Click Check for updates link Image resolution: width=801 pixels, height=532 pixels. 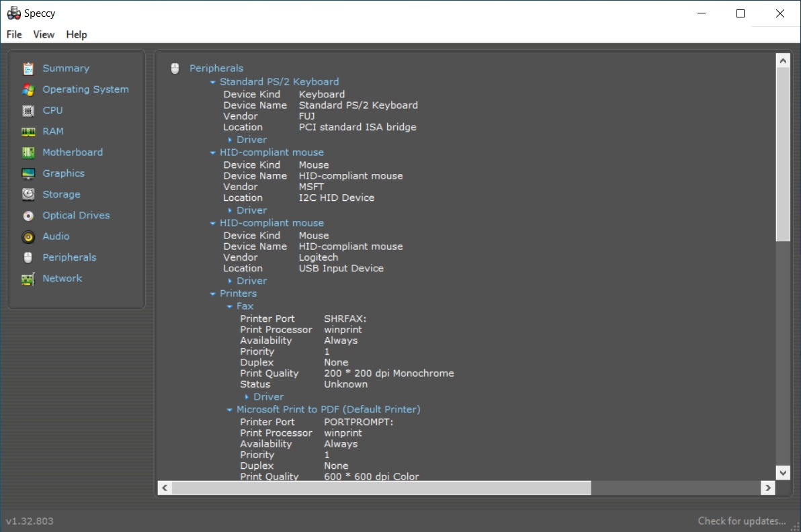coord(742,521)
